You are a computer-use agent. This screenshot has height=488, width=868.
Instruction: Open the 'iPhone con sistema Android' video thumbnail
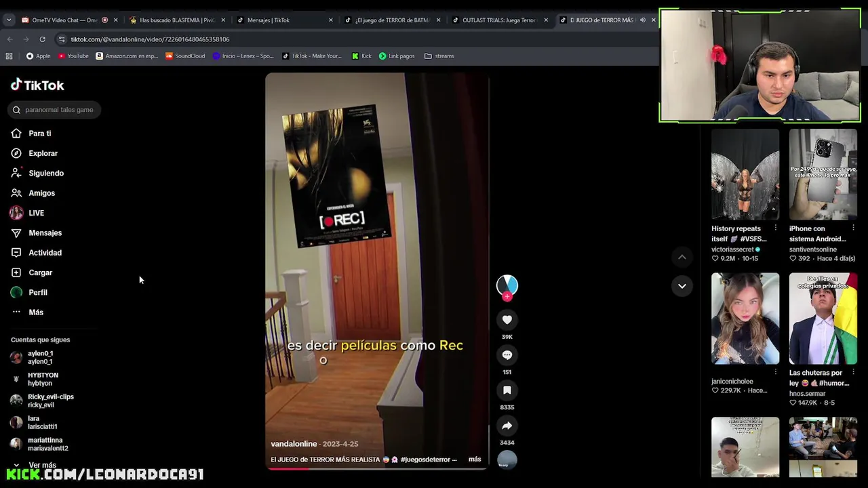pyautogui.click(x=823, y=174)
